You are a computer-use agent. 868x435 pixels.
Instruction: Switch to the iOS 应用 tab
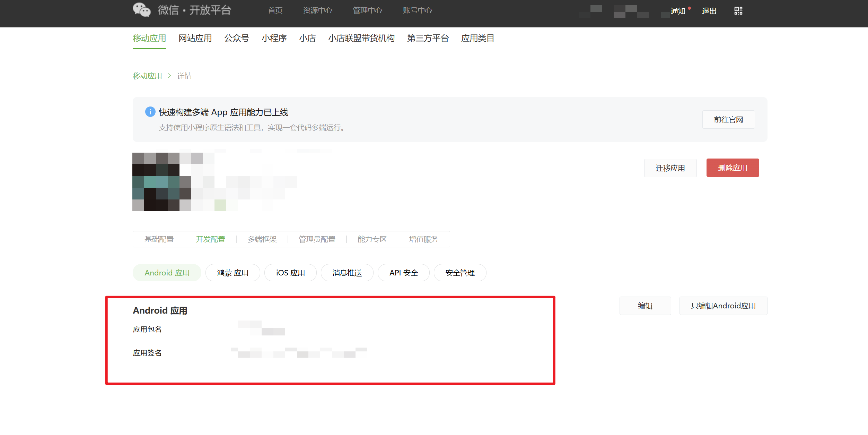point(290,273)
